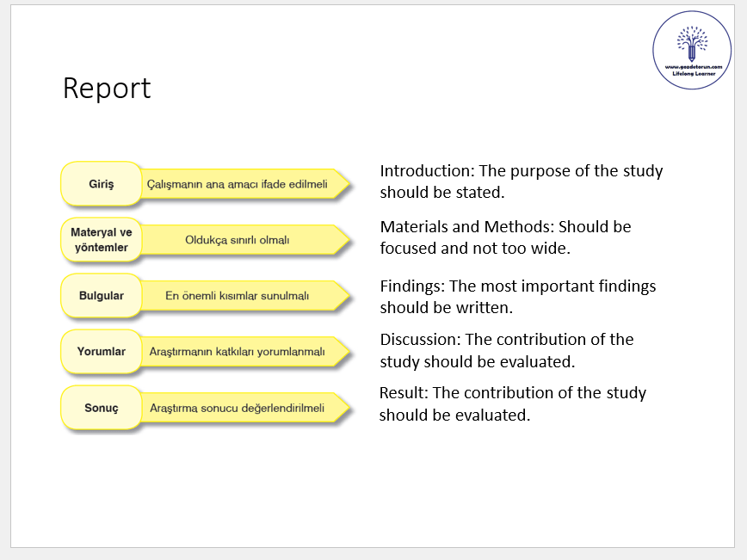Screen dimensions: 747x560
Task: Place cursor in the Result text paragraph
Action: point(512,403)
